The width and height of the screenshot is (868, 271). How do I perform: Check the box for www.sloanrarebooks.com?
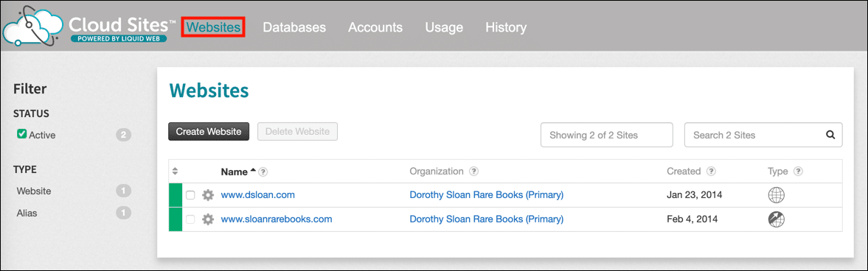click(x=190, y=219)
